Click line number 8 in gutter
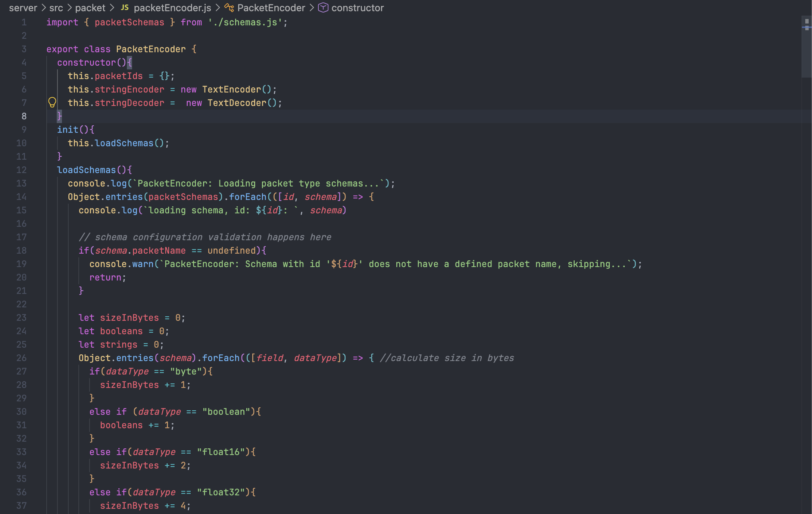 [24, 116]
